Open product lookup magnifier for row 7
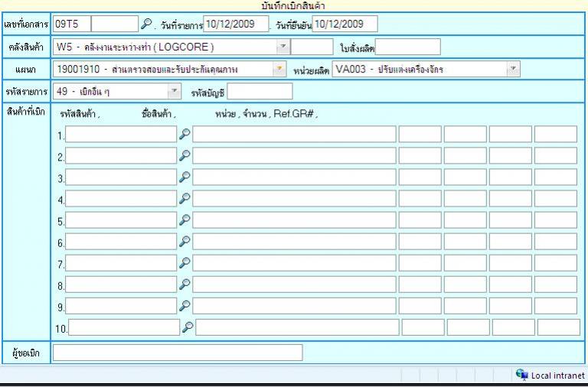588x387 pixels. tap(185, 263)
